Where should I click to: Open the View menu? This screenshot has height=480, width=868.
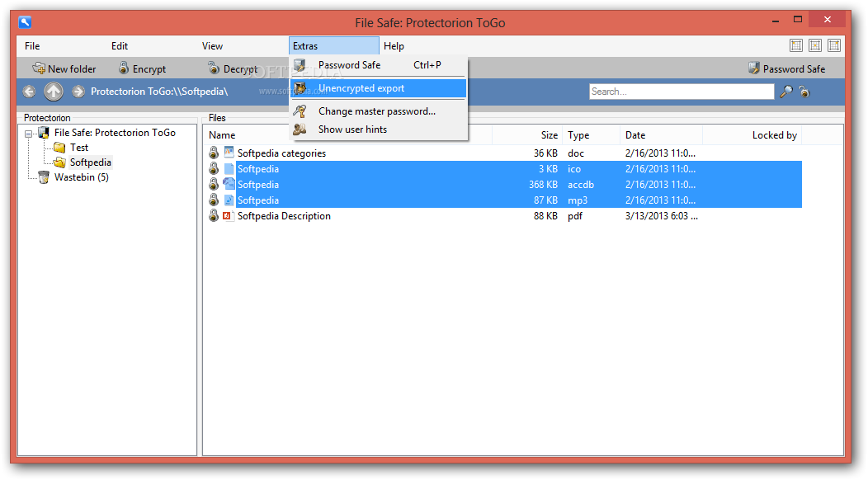click(212, 46)
